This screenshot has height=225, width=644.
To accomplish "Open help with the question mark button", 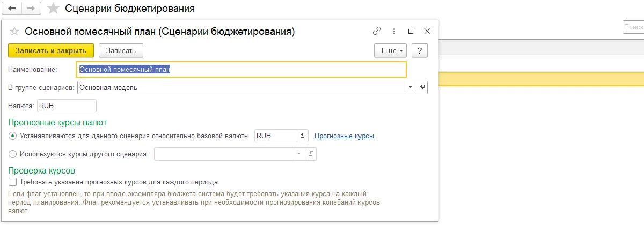I will click(419, 50).
